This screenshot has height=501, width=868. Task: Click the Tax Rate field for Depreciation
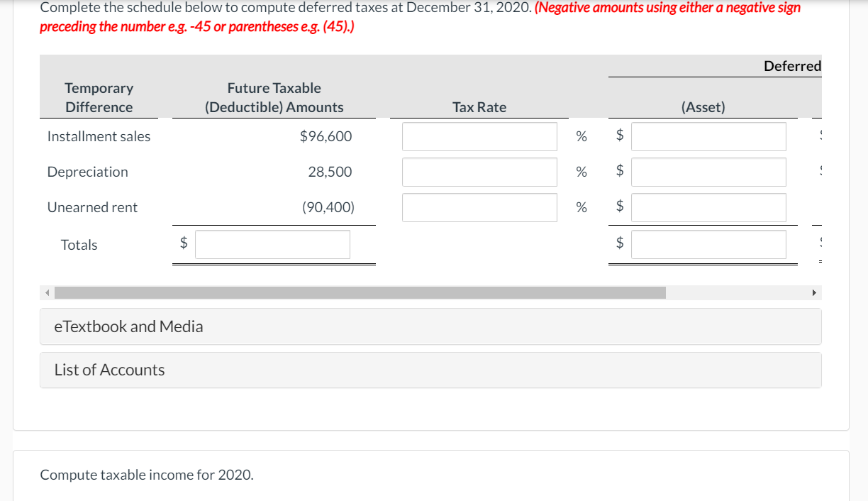point(479,172)
